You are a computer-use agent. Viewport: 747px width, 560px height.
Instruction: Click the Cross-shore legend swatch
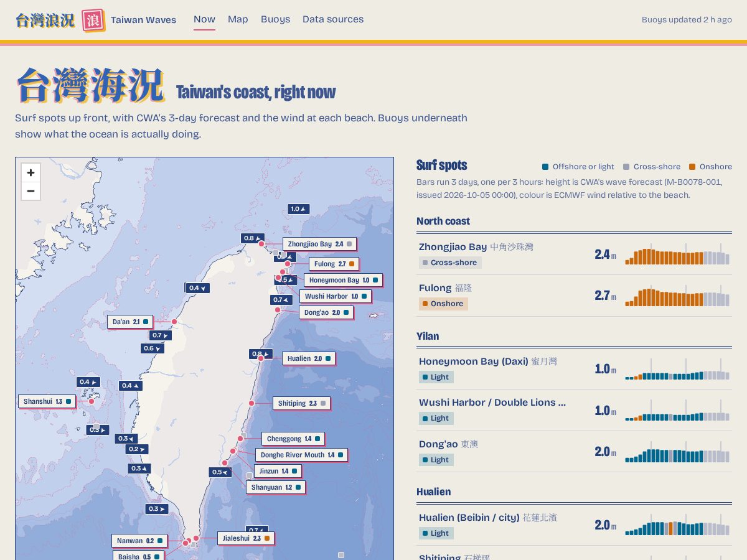click(626, 167)
